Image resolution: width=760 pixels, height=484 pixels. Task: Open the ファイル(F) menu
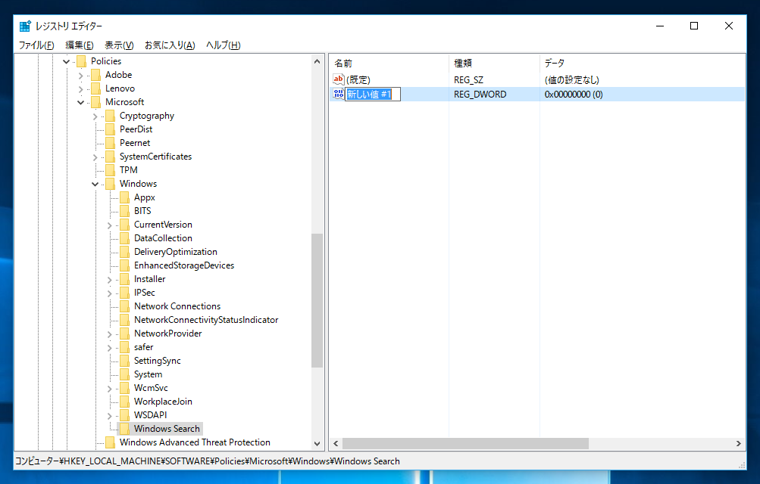pyautogui.click(x=36, y=45)
